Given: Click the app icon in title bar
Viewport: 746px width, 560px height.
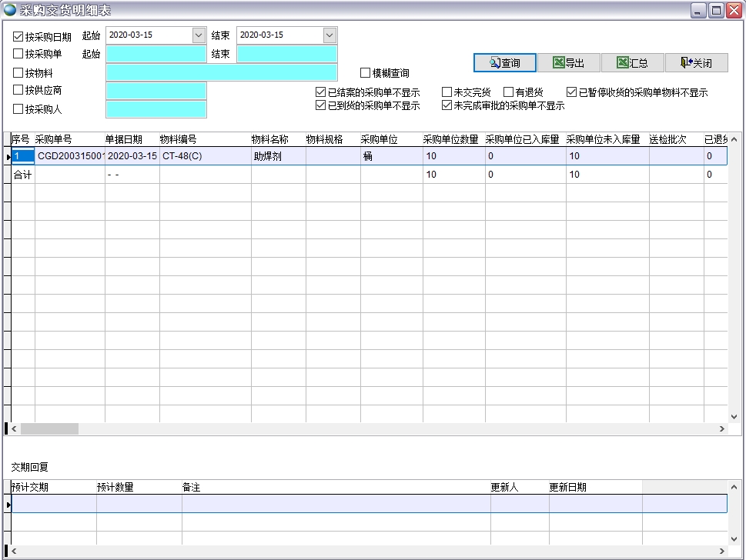Looking at the screenshot, I should click(10, 10).
